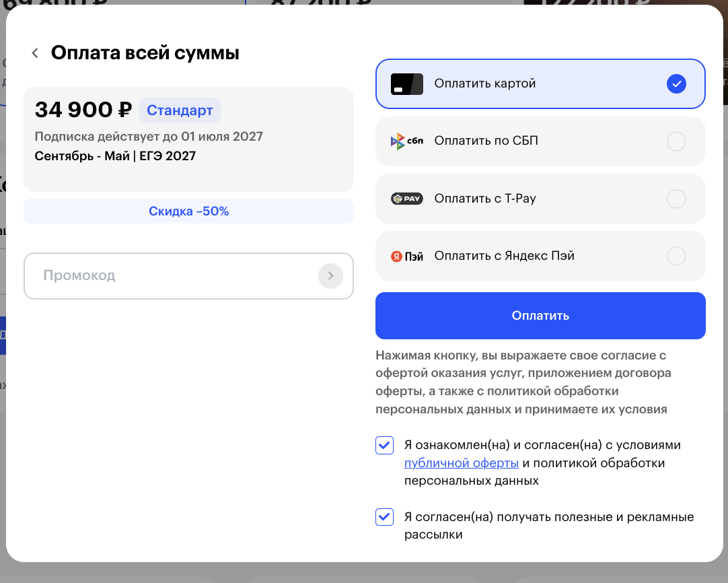Click the Стандарт plan badge
Screen dimensions: 728x583
coord(180,110)
